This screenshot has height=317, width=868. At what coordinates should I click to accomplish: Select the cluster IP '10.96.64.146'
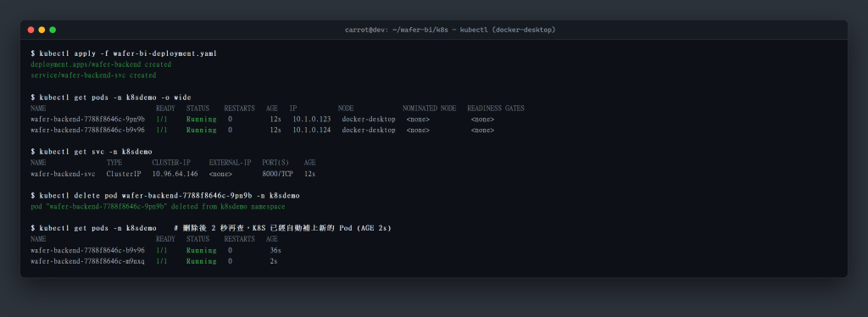tap(175, 174)
